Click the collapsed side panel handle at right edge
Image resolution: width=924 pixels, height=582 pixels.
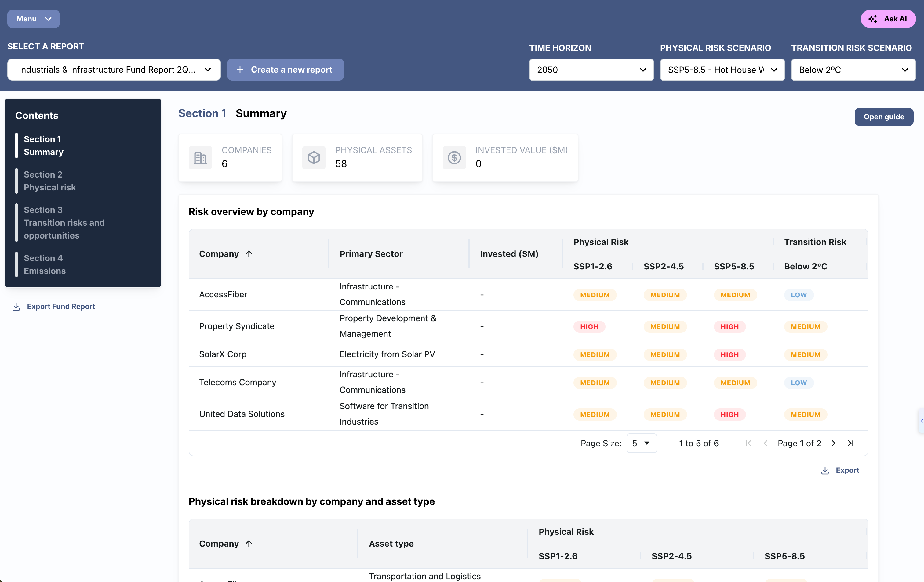click(x=921, y=421)
